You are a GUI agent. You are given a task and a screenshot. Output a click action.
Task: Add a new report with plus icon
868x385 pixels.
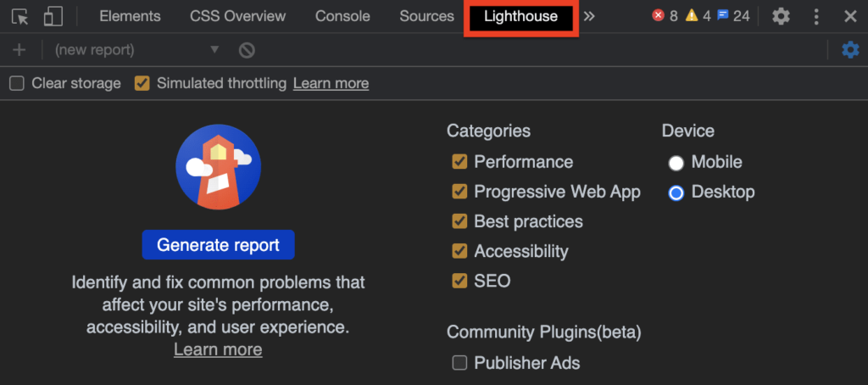pos(19,50)
